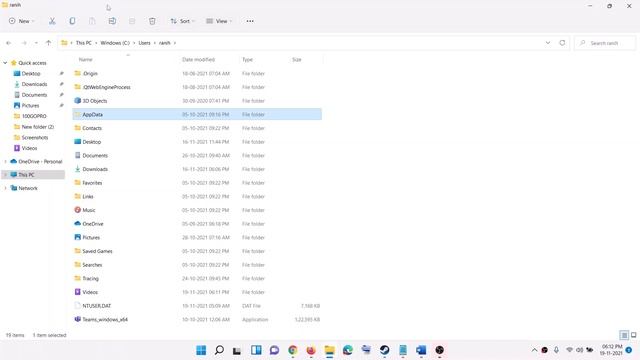The height and width of the screenshot is (360, 640).
Task: Open the See more three-dots menu
Action: tap(250, 21)
